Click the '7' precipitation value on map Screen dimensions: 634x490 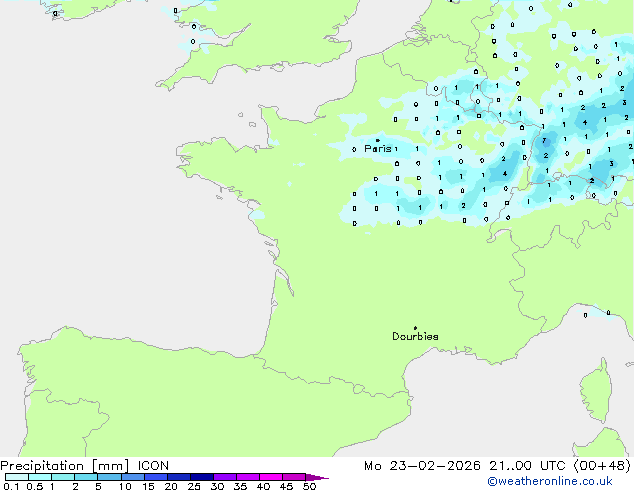pos(545,141)
